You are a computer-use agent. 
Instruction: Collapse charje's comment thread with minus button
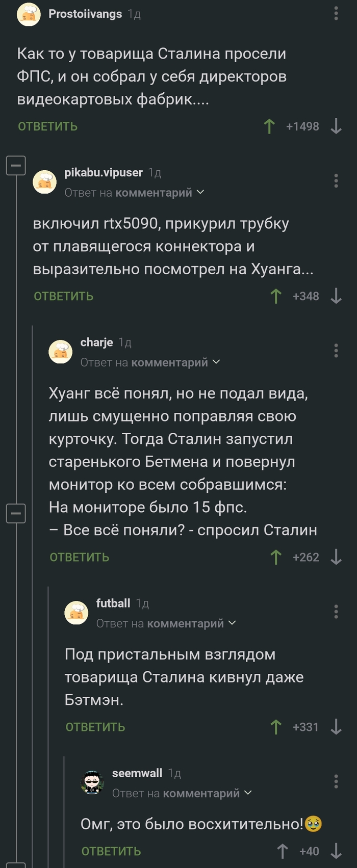[x=15, y=513]
